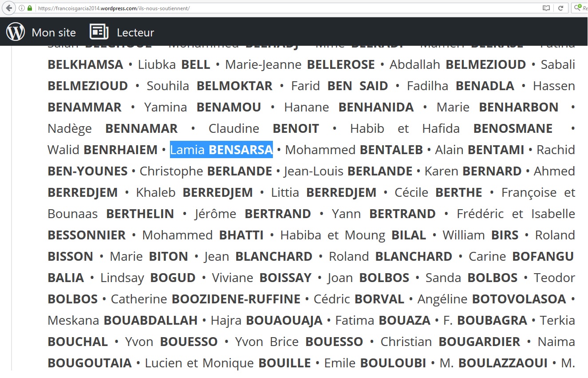Focus the browser search box
Screen dimensions: 588x378
(584, 8)
